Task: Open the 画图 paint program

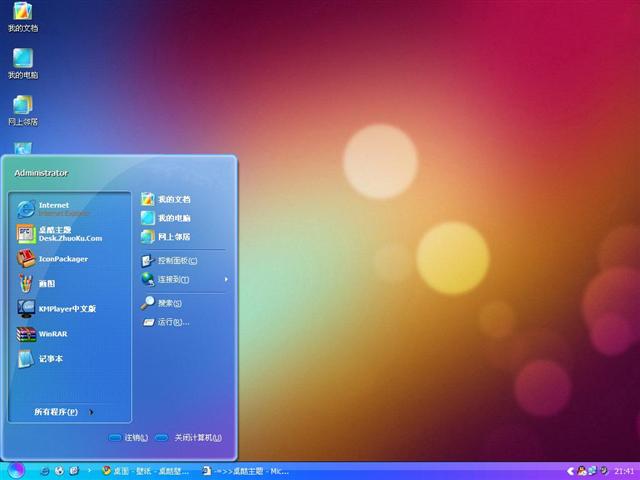Action: tap(46, 284)
